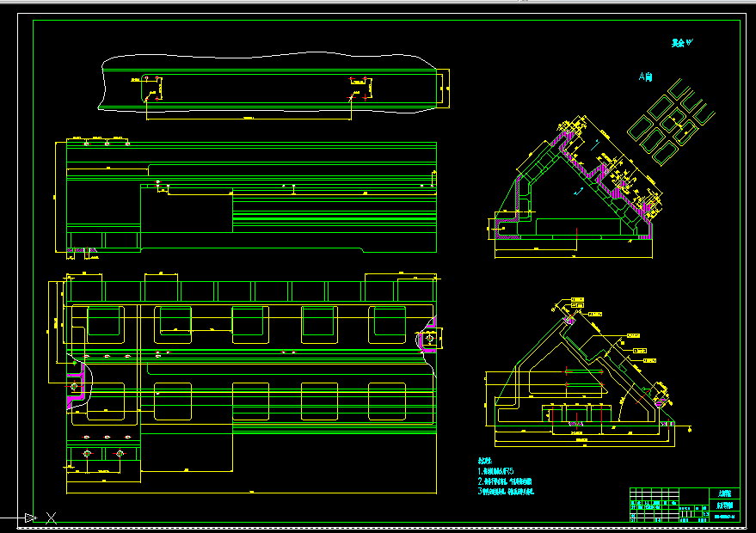Pick the white break-line spline of the partial view
756x533 pixels.
click(x=269, y=56)
